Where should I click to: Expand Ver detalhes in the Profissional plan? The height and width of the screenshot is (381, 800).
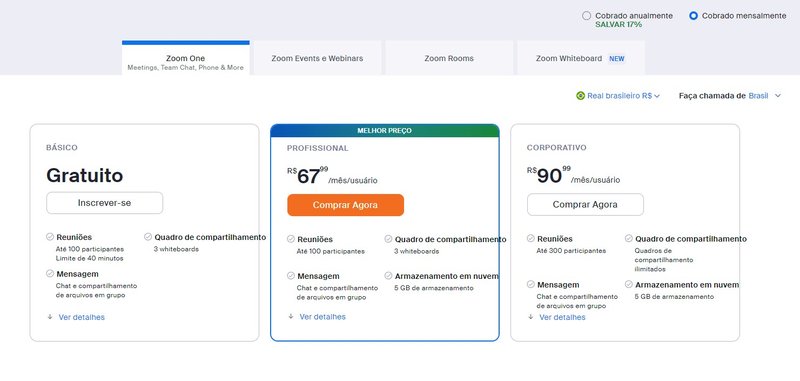pyautogui.click(x=322, y=317)
